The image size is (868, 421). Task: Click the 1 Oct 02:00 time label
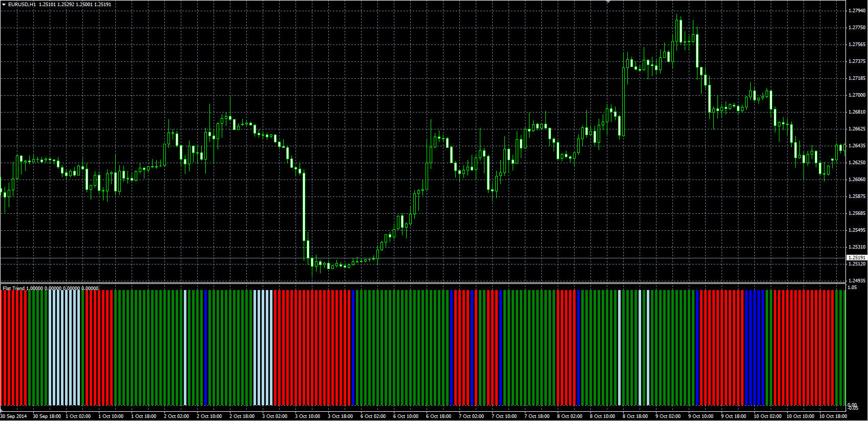(78, 416)
